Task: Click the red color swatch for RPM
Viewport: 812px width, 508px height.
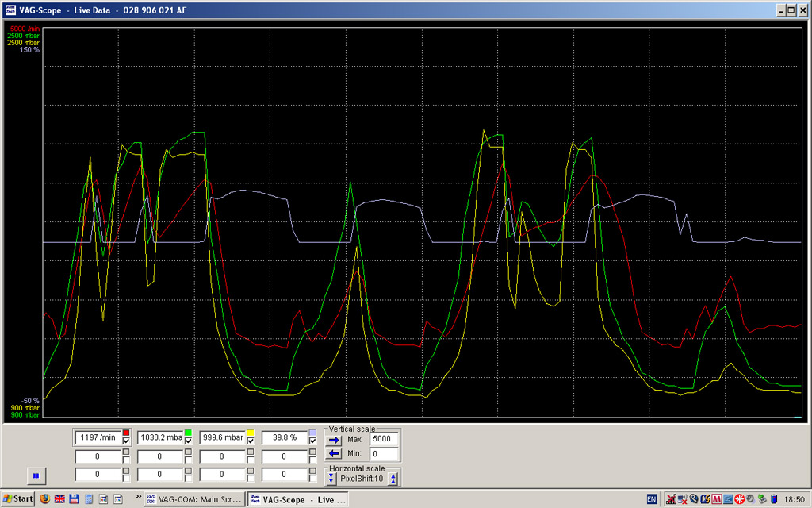Action: (x=126, y=432)
